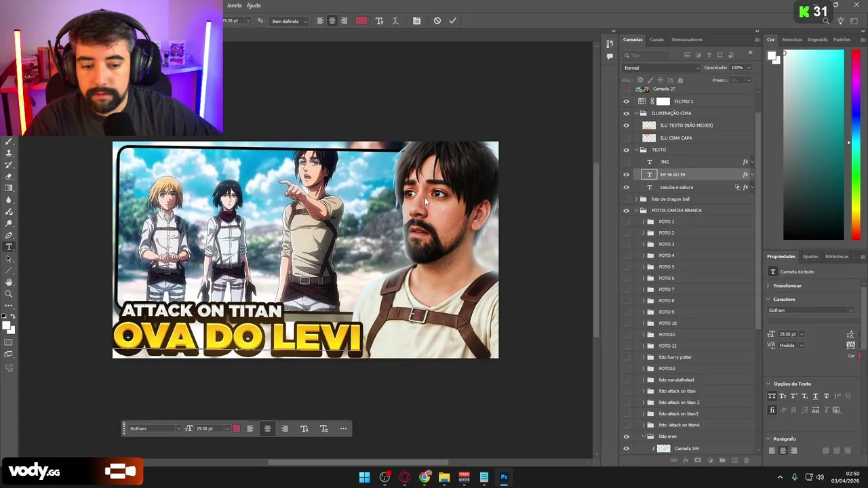Open the Normal blend mode dropdown
The width and height of the screenshot is (868, 488).
pos(661,68)
